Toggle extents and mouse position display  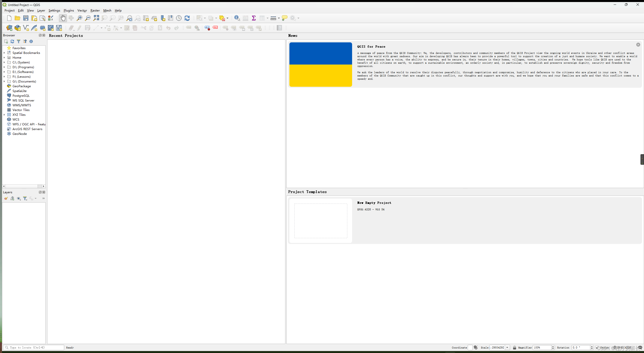point(476,347)
